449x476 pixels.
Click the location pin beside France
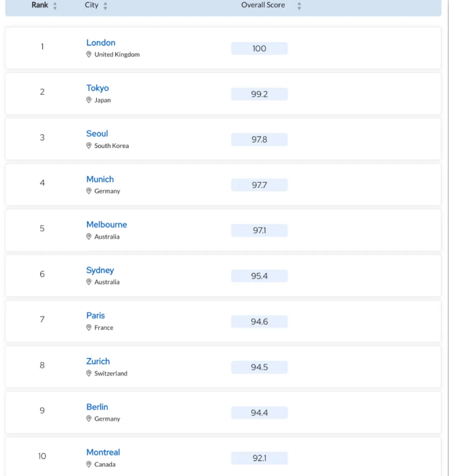tap(89, 327)
